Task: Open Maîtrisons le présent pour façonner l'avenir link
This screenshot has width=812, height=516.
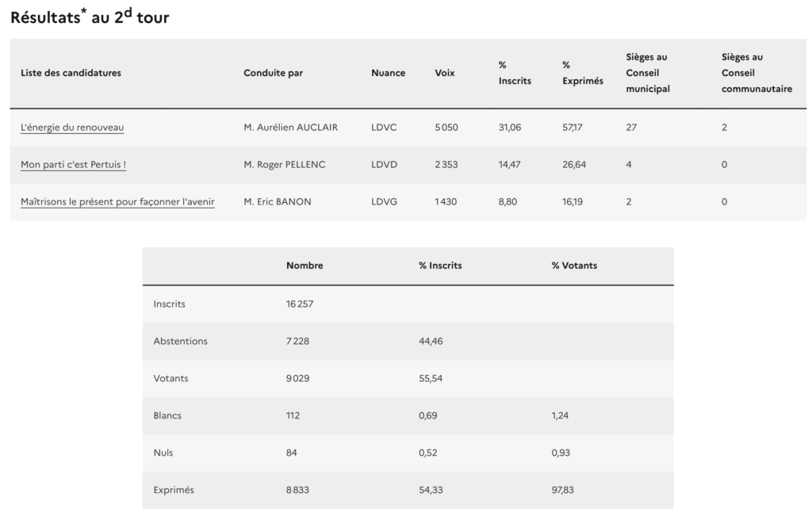Action: click(x=117, y=202)
